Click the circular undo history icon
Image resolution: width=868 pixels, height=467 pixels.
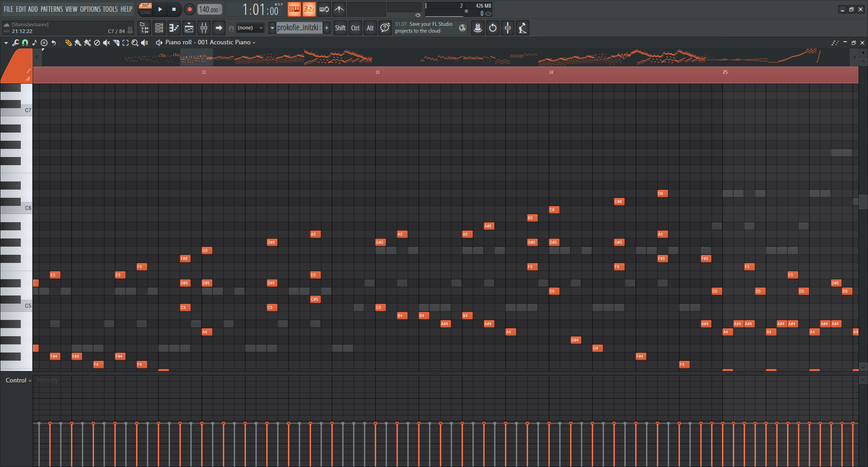[493, 28]
